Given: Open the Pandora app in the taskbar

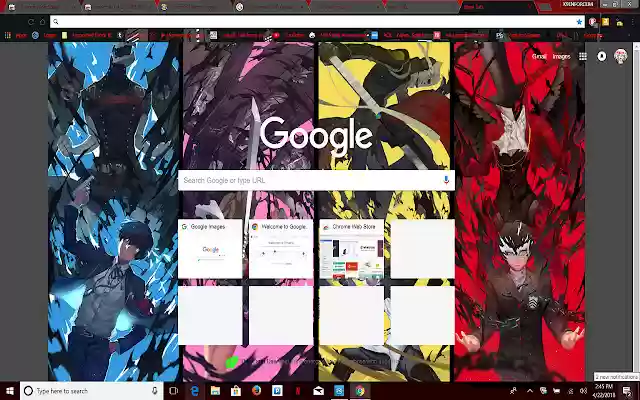Looking at the screenshot, I should tap(277, 391).
